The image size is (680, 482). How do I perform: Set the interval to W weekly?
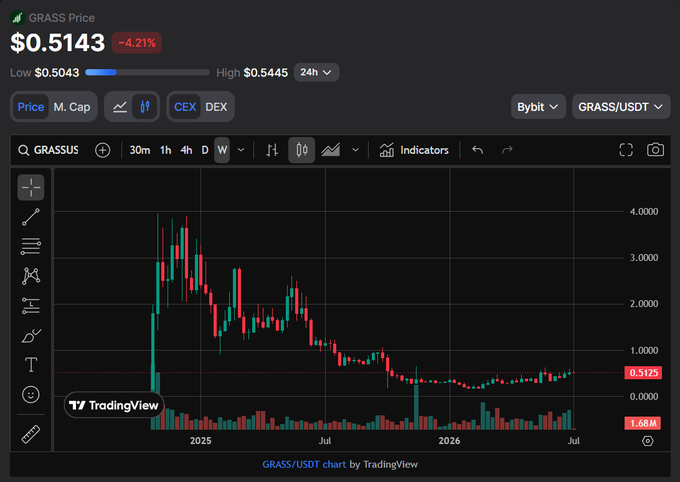click(x=222, y=150)
